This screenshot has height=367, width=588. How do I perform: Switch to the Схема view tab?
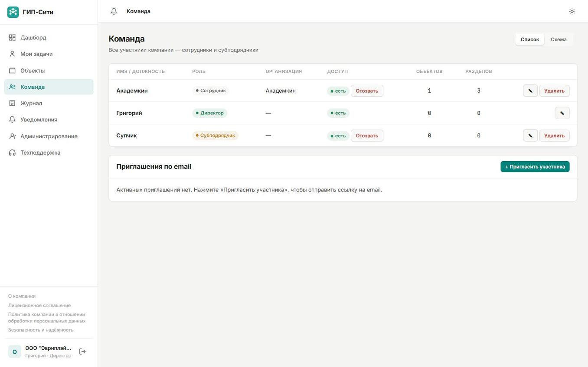tap(559, 39)
